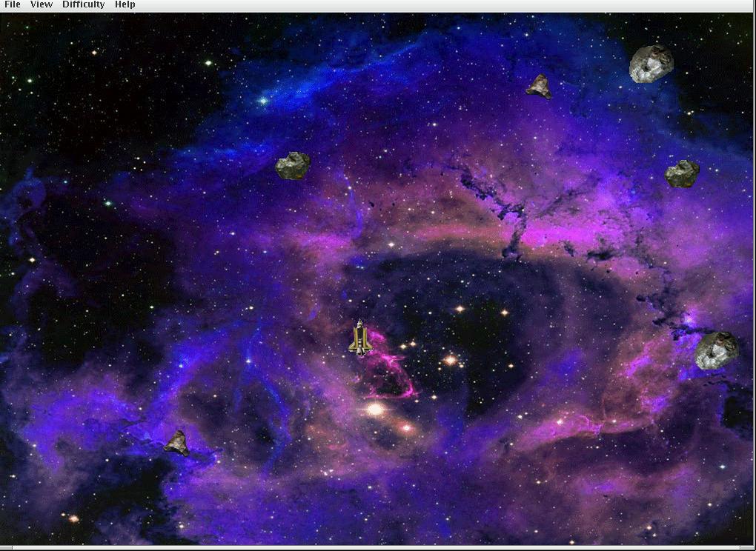
Task: Open the Difficulty menu
Action: click(83, 4)
